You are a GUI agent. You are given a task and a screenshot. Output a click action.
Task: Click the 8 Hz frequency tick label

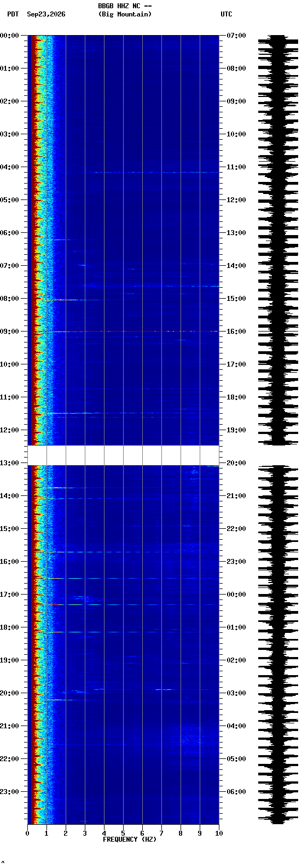[181, 833]
